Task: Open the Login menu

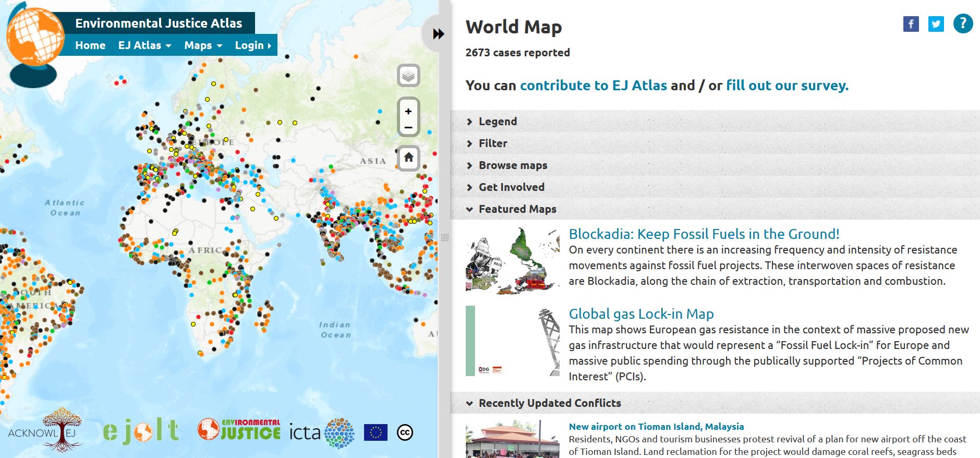Action: (252, 45)
